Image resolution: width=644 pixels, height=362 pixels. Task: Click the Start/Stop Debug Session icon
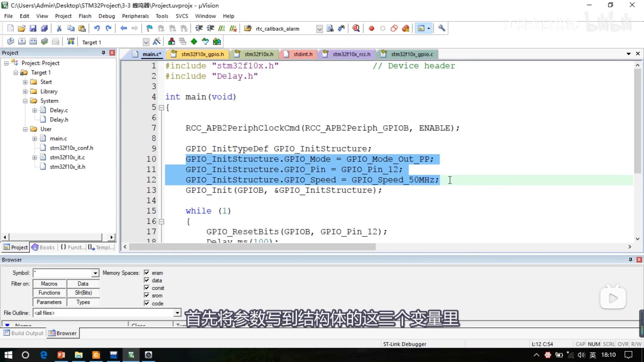tap(356, 28)
